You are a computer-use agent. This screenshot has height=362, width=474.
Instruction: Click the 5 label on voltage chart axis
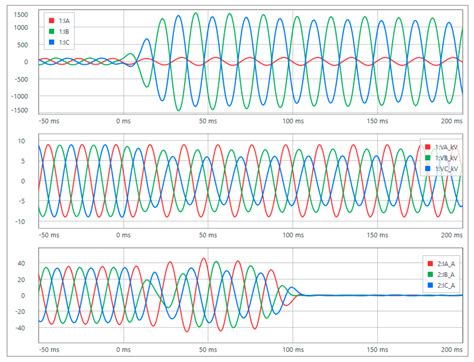[23, 161]
